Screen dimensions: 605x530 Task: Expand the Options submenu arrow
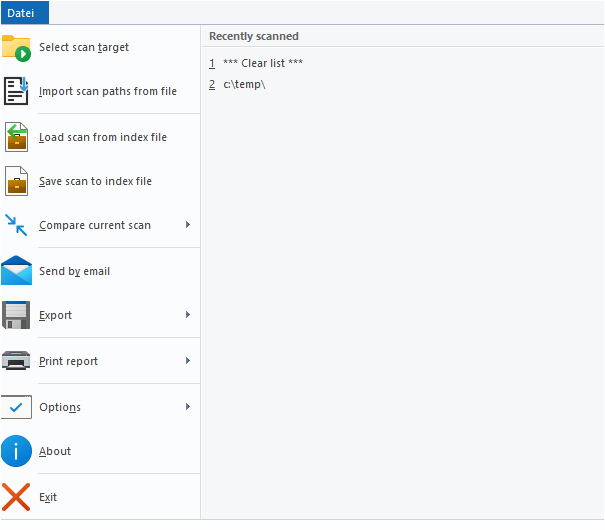188,407
